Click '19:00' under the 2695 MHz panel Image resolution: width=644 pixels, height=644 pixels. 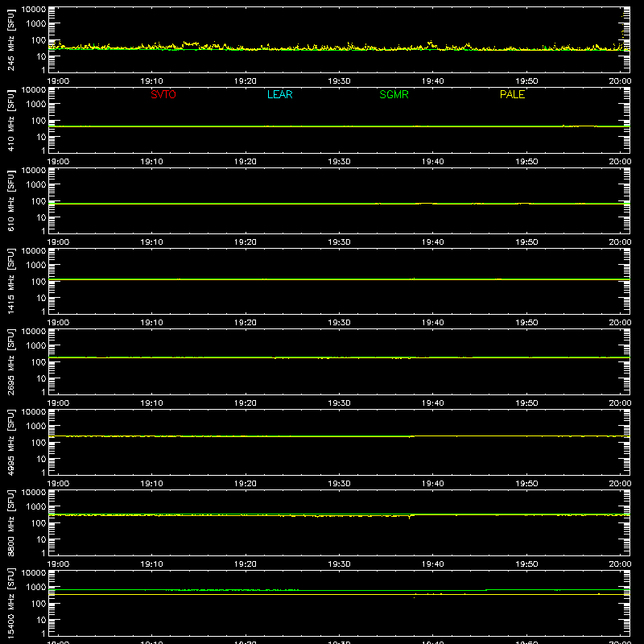(58, 403)
